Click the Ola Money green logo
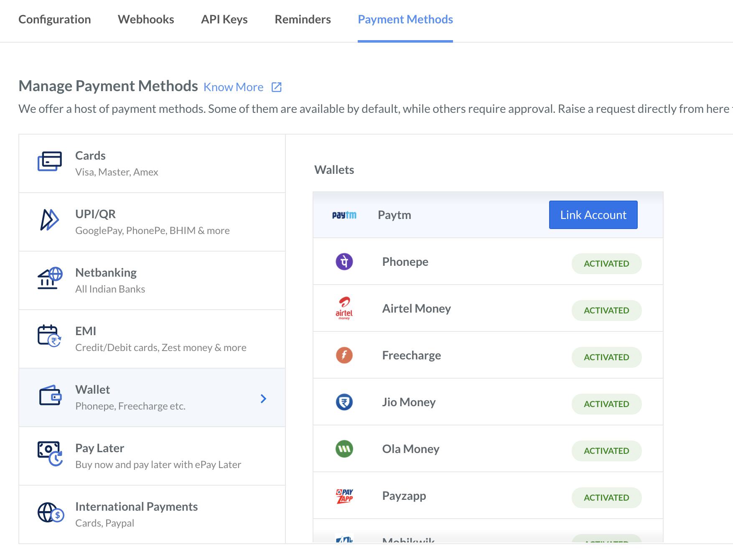The height and width of the screenshot is (560, 733). [x=344, y=449]
